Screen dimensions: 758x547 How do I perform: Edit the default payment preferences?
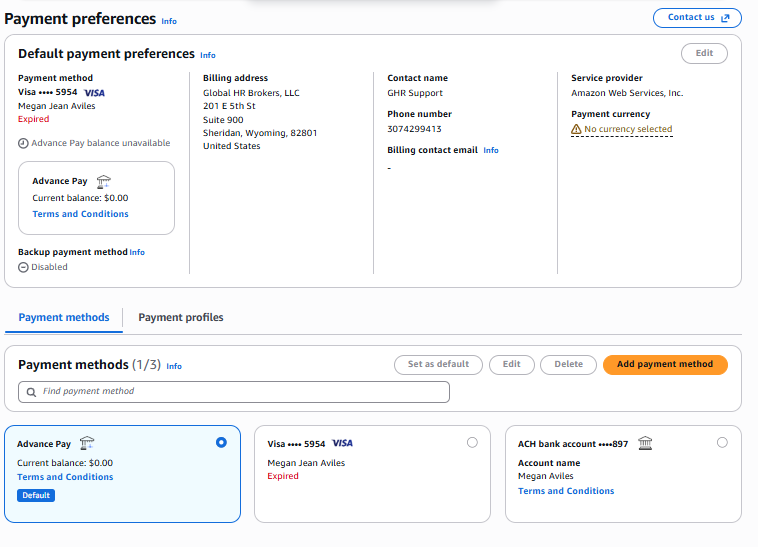click(704, 53)
